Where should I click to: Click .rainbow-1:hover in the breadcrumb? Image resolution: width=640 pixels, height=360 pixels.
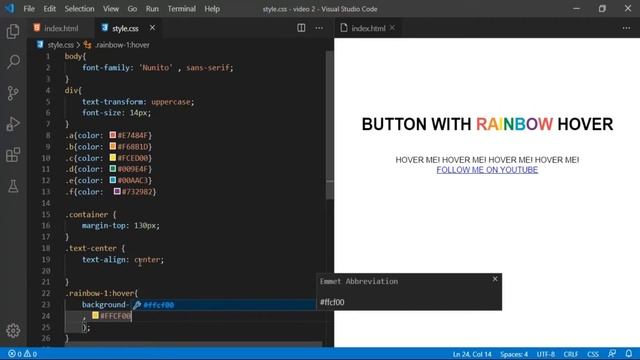coord(122,45)
